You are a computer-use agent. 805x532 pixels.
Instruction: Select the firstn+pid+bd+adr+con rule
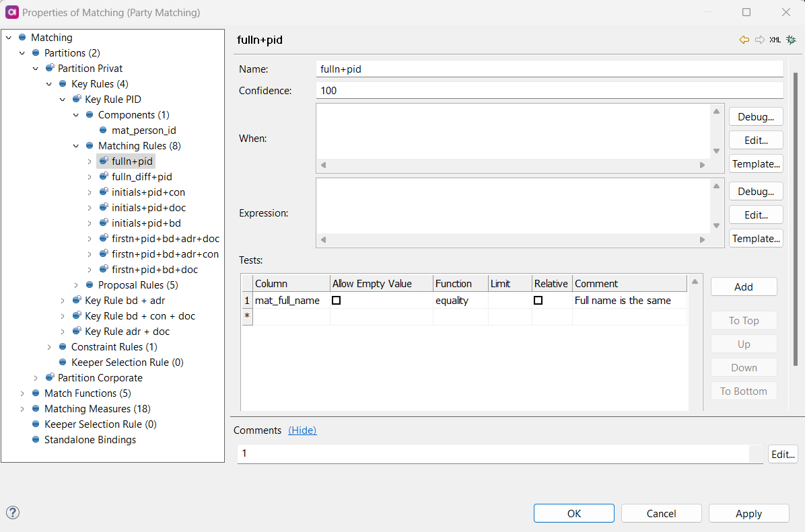[166, 254]
